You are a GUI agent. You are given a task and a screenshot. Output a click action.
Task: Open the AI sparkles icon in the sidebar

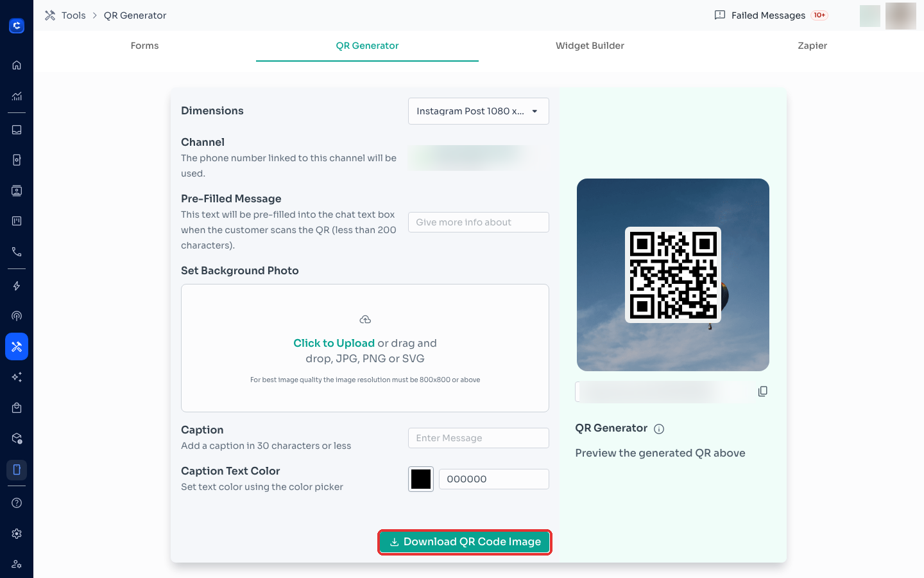(17, 377)
